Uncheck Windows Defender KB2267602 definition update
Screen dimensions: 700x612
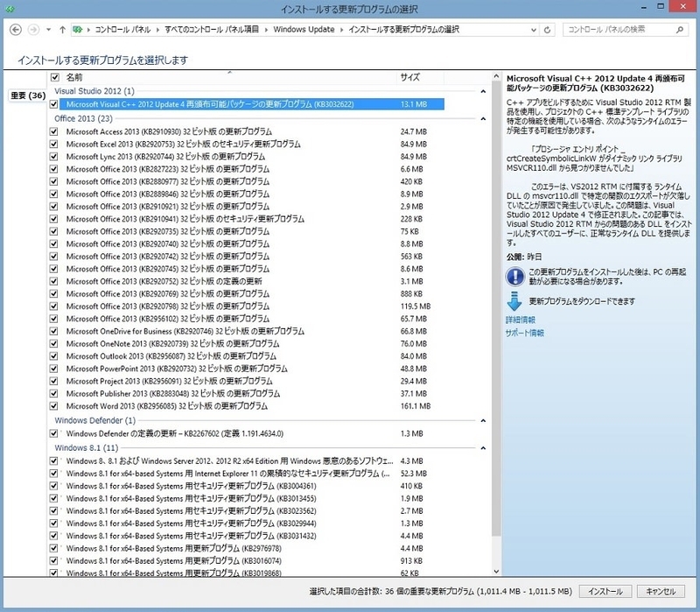[54, 433]
